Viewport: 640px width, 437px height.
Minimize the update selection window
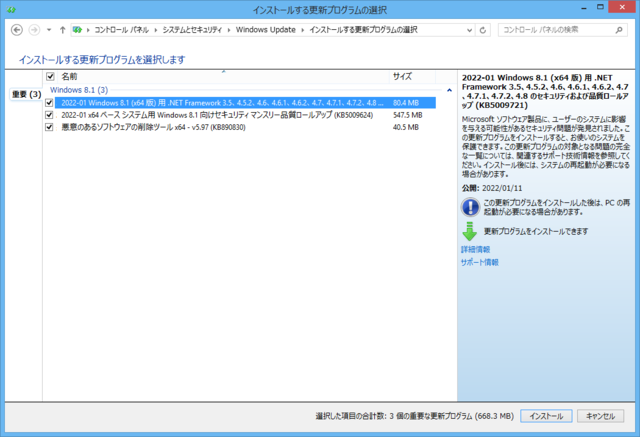tap(584, 8)
